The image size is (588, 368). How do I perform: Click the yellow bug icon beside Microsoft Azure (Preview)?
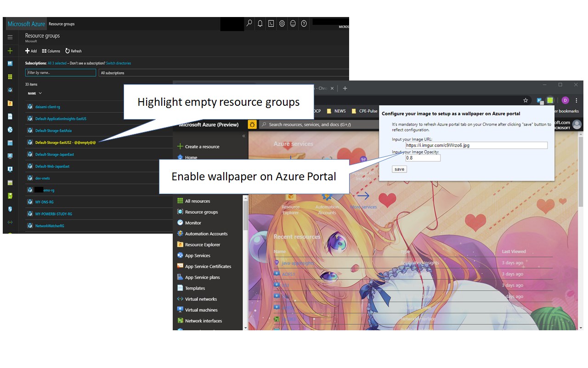252,124
